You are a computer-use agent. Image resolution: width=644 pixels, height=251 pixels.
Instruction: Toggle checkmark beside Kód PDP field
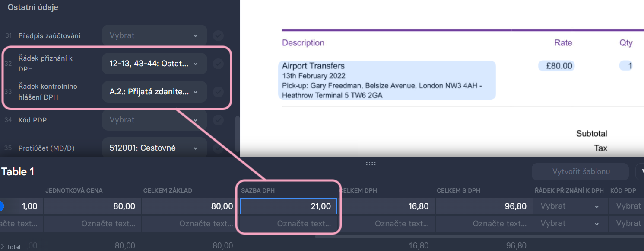219,120
